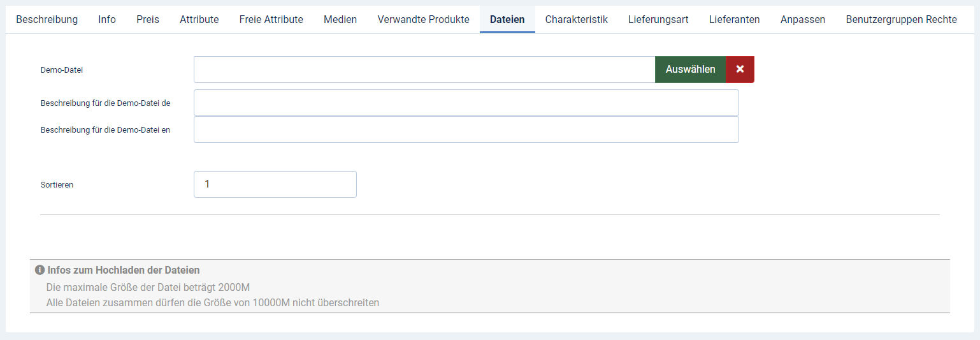
Task: Click 'Beschreibung für die Demo-Datei de' label
Action: click(105, 103)
